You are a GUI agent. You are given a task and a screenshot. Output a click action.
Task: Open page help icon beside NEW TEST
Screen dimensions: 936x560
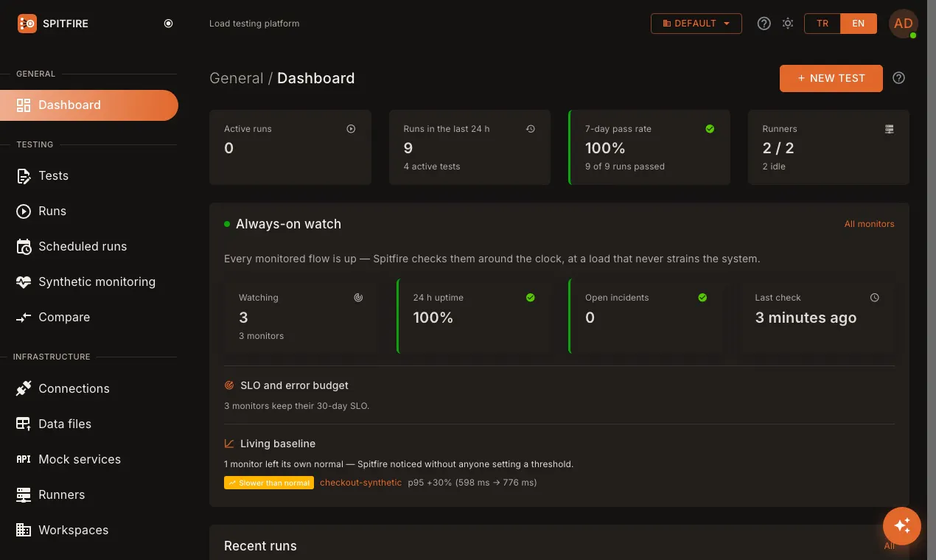point(898,78)
